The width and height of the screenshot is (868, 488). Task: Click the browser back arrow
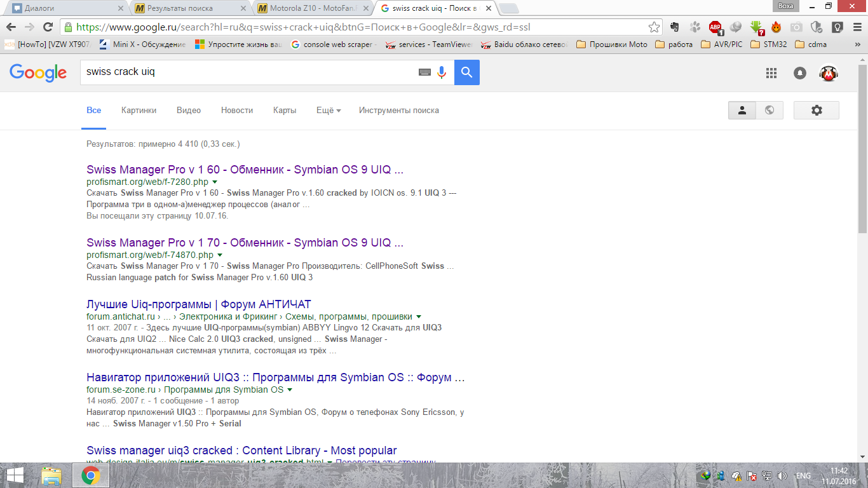point(11,27)
